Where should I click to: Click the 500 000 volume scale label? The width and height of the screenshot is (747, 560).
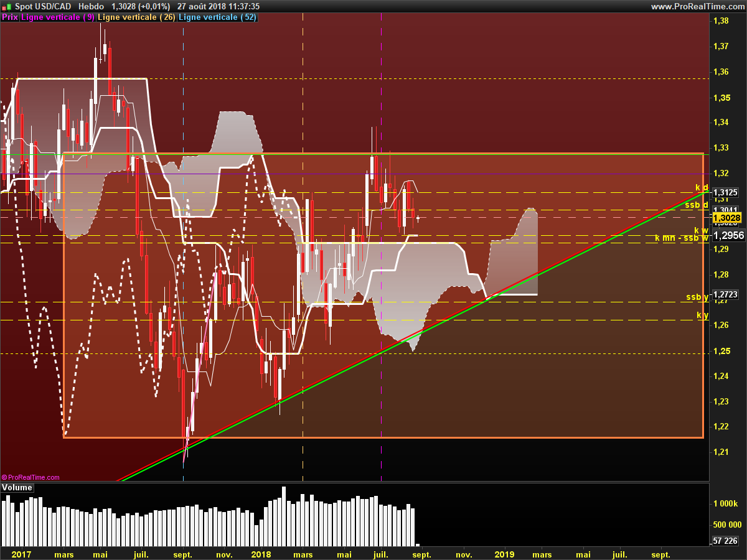click(726, 524)
